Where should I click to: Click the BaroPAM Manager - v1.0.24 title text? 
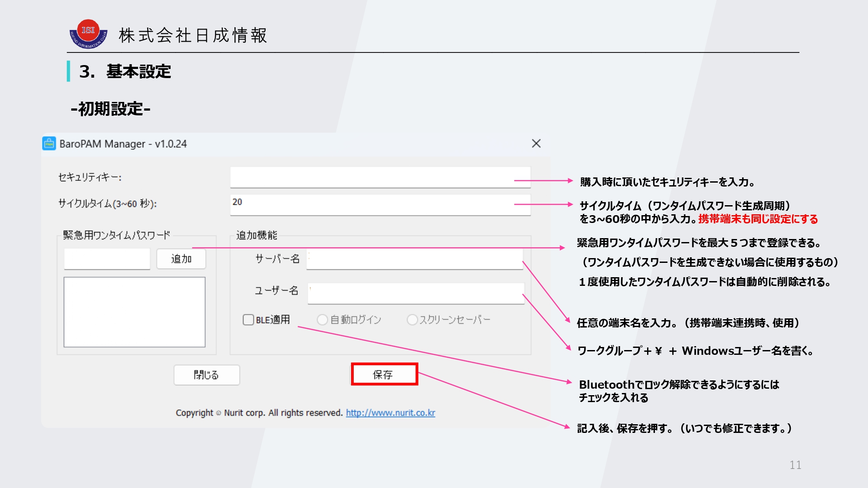(x=123, y=144)
